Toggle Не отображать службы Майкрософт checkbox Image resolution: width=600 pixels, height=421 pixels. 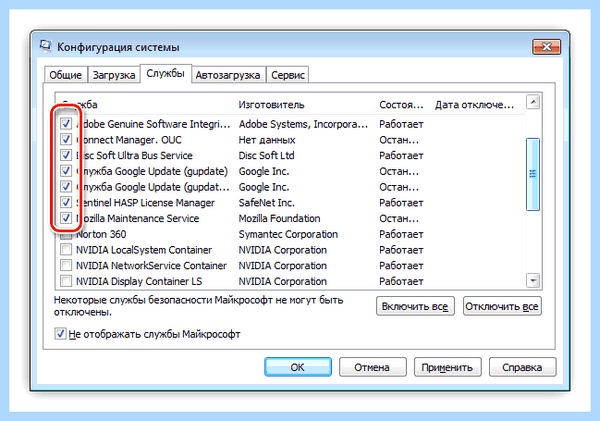pyautogui.click(x=60, y=334)
